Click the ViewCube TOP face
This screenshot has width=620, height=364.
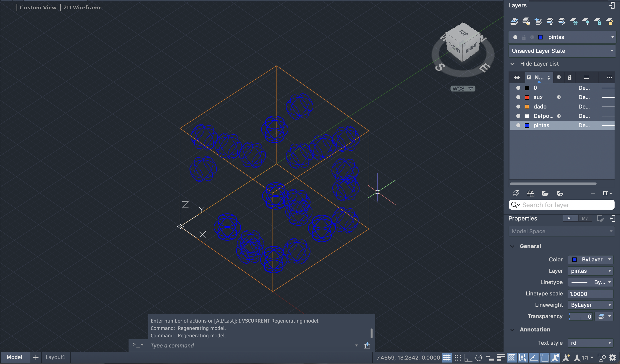click(x=463, y=32)
